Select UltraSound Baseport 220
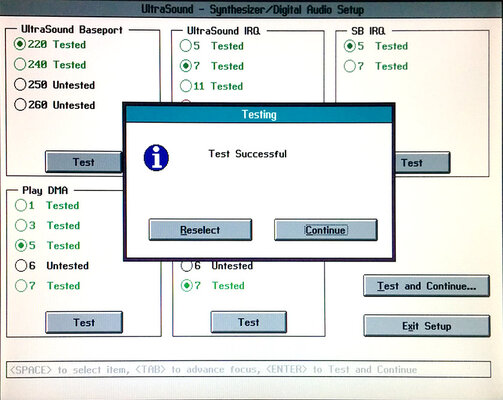Image resolution: width=503 pixels, height=400 pixels. (x=50, y=44)
